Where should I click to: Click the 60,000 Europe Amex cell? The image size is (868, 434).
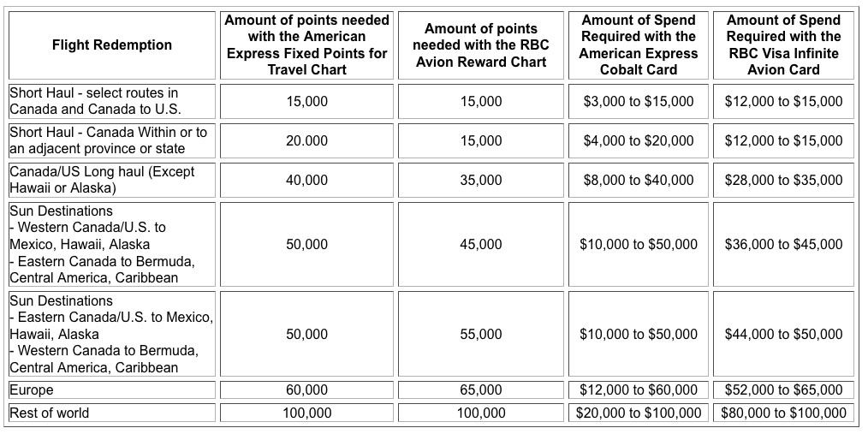tap(306, 389)
